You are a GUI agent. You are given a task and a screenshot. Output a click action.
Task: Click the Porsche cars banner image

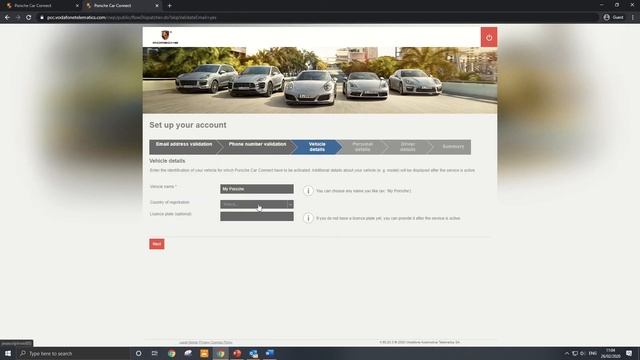click(320, 80)
